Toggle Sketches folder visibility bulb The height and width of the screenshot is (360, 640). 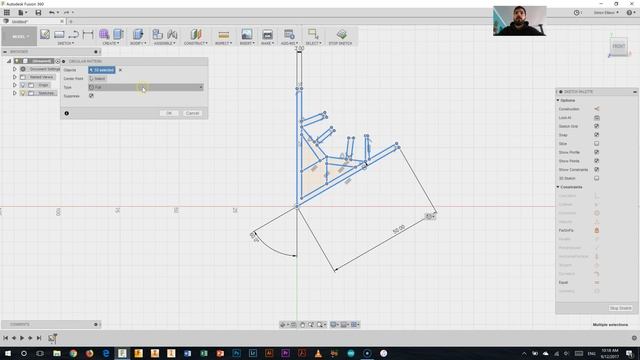[x=23, y=93]
